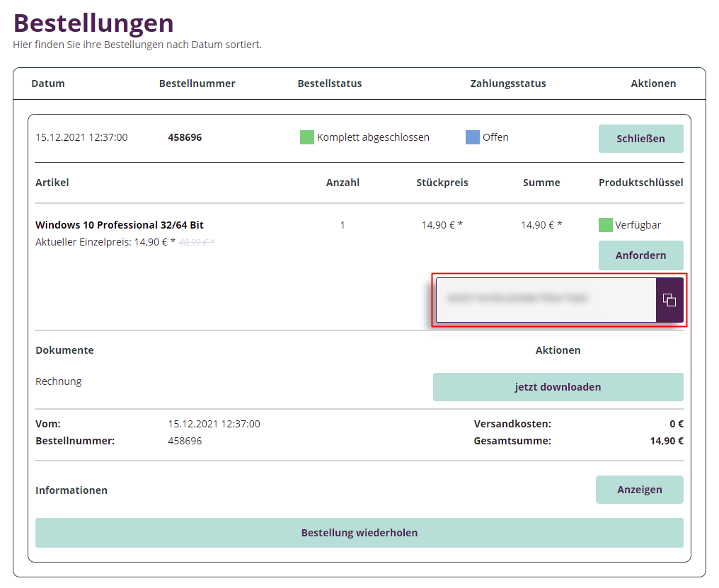Copy the product key with the copy icon

(669, 300)
